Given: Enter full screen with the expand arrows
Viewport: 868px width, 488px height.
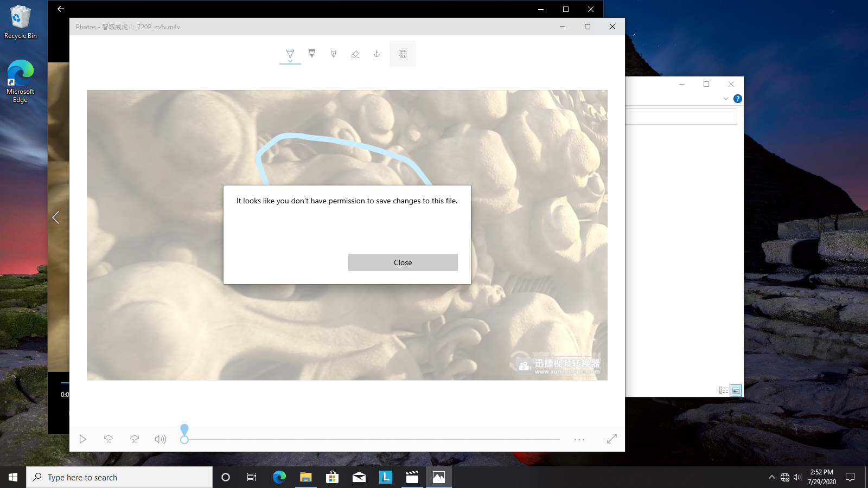Looking at the screenshot, I should pyautogui.click(x=612, y=439).
